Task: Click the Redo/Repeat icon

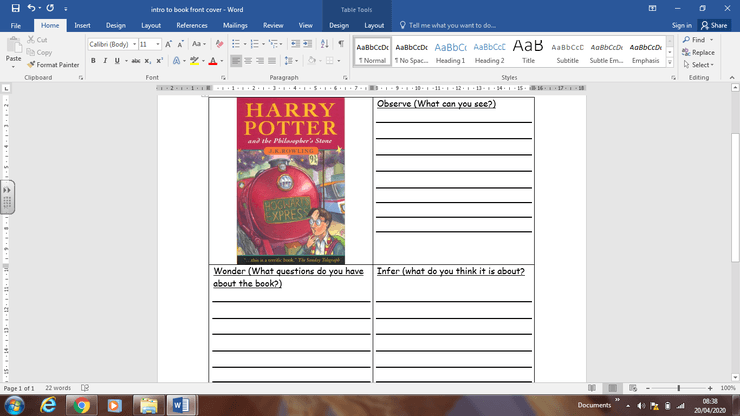Action: pyautogui.click(x=50, y=8)
